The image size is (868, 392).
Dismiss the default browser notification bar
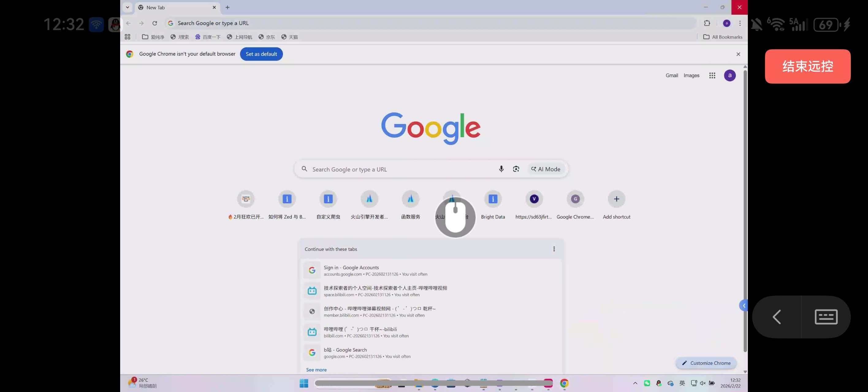coord(738,54)
